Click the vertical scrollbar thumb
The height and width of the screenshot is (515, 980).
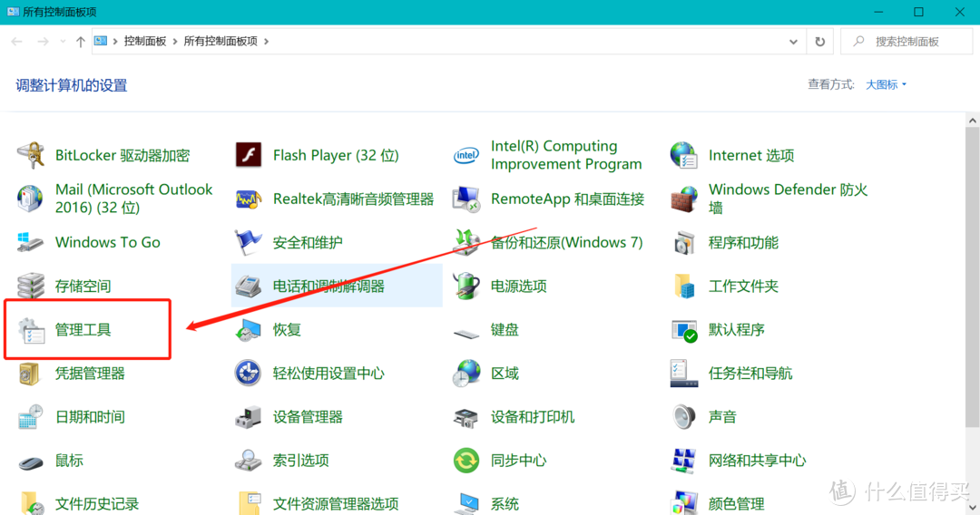(x=972, y=277)
